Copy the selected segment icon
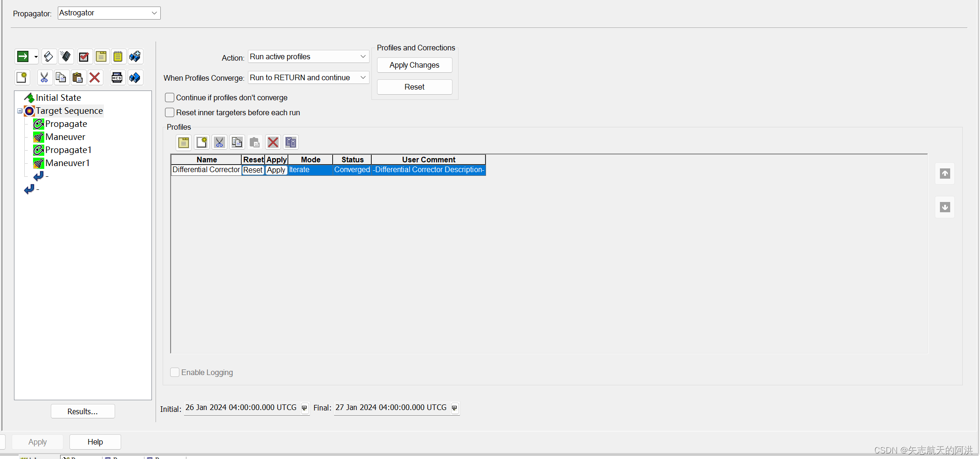Image resolution: width=980 pixels, height=459 pixels. (61, 77)
